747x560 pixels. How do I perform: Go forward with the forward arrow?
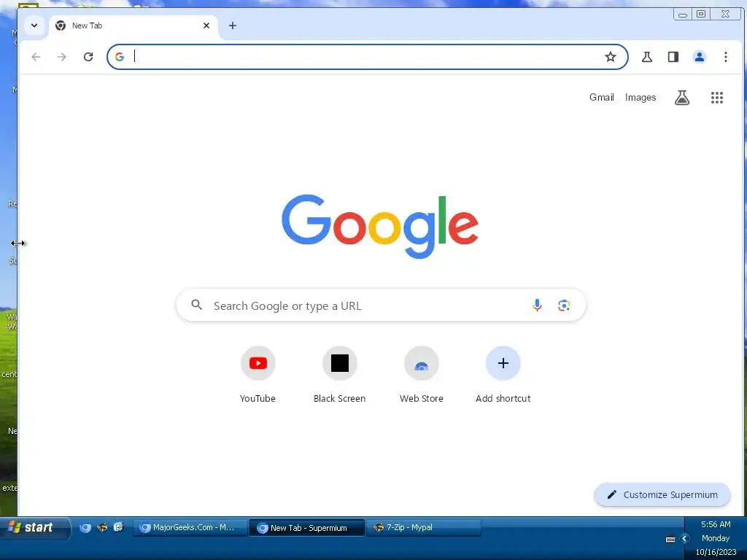tap(62, 57)
